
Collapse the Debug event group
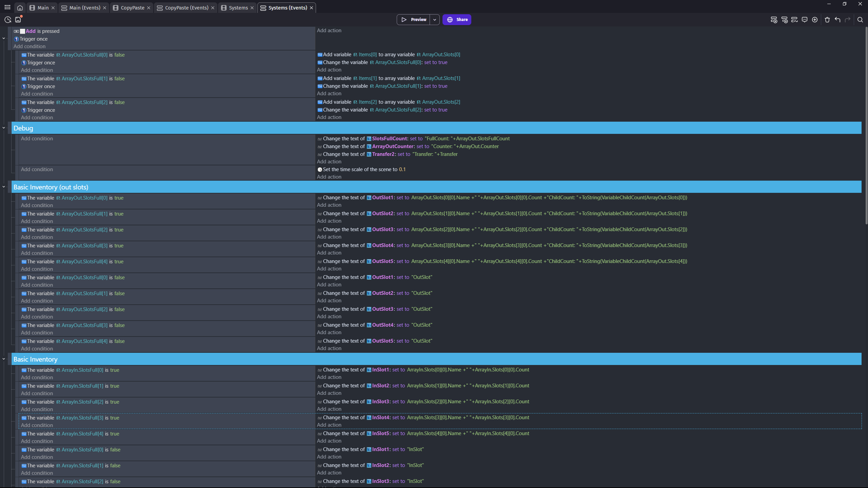[x=4, y=128]
